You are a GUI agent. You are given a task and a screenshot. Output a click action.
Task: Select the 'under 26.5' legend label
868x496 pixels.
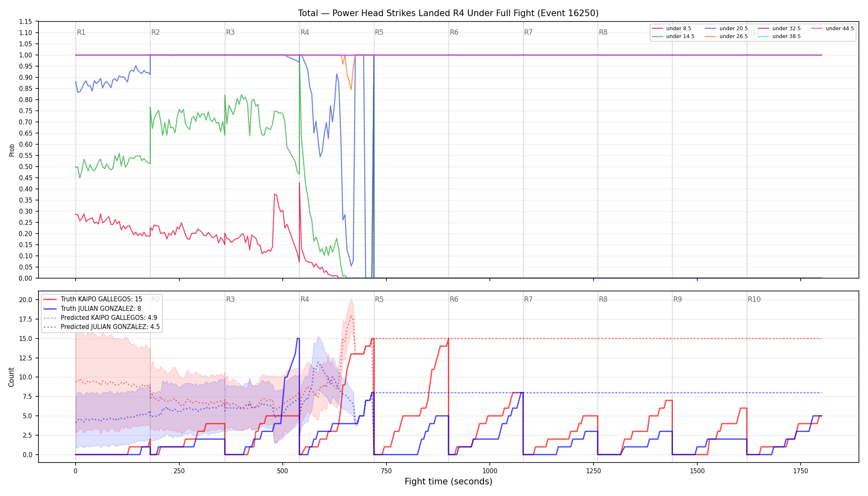tap(734, 36)
